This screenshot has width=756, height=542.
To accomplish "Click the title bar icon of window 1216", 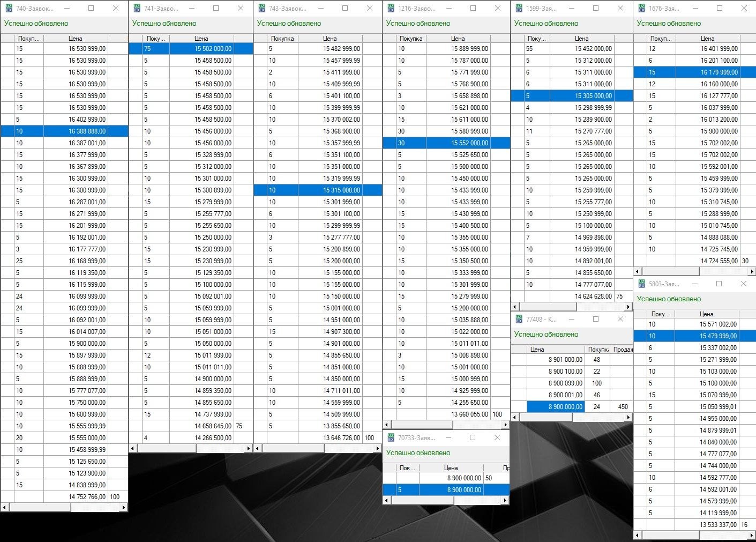I will click(391, 9).
